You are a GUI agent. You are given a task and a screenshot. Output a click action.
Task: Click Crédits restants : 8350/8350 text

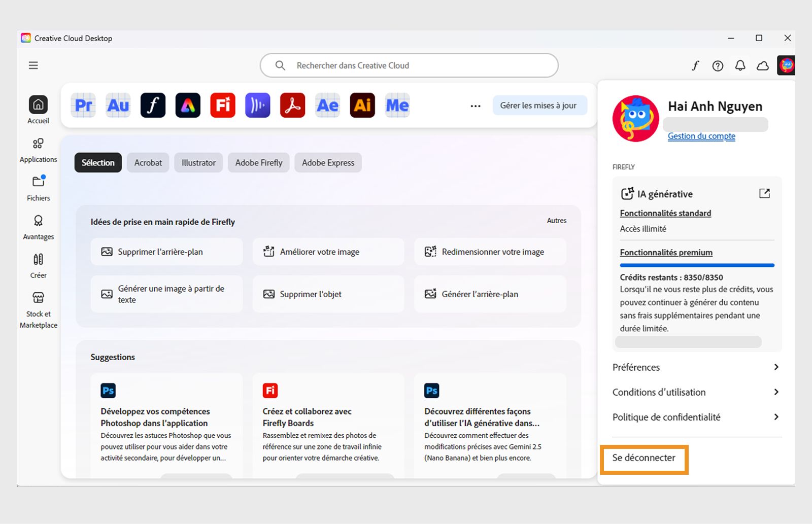pyautogui.click(x=671, y=277)
